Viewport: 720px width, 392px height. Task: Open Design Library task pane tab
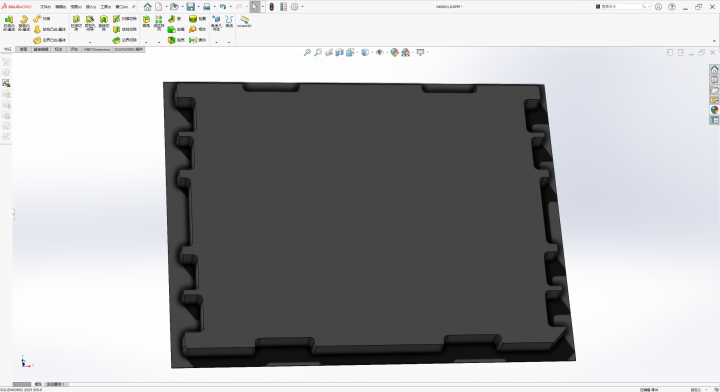714,80
